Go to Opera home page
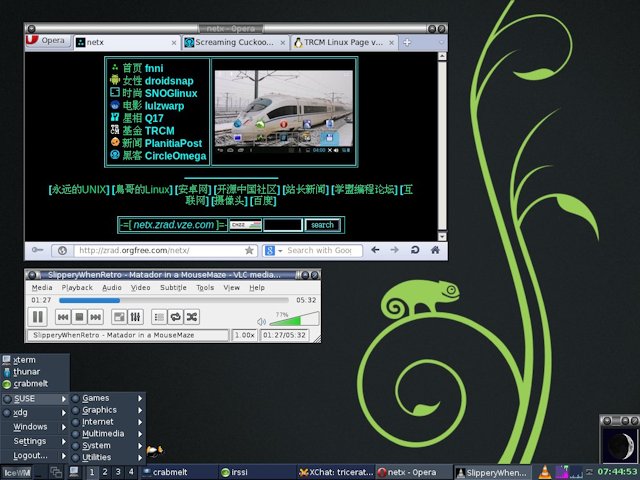This screenshot has height=480, width=640. (x=435, y=250)
